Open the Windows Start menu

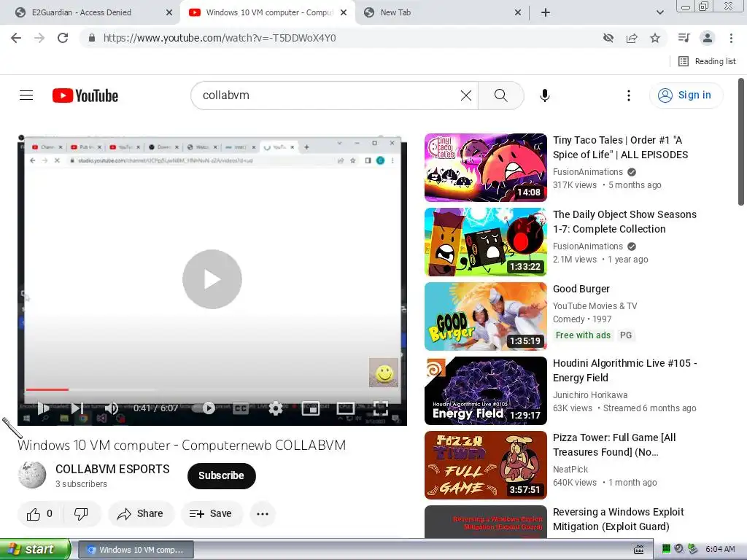coord(35,550)
